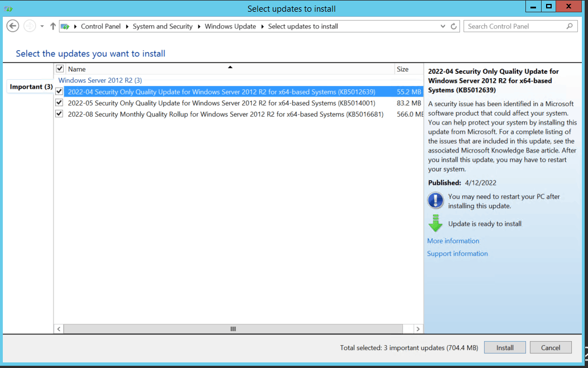Click the search magnifier icon

[570, 26]
